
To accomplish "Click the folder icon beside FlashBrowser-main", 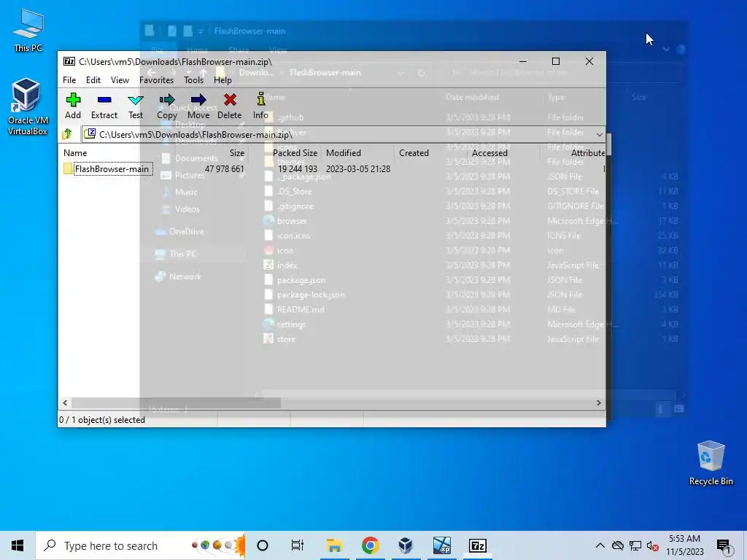I will 68,169.
